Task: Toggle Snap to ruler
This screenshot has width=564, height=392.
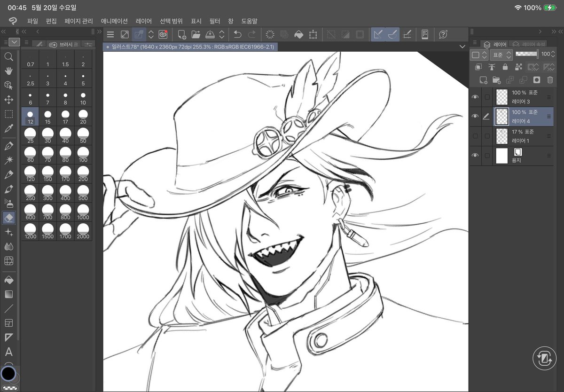Action: click(378, 34)
